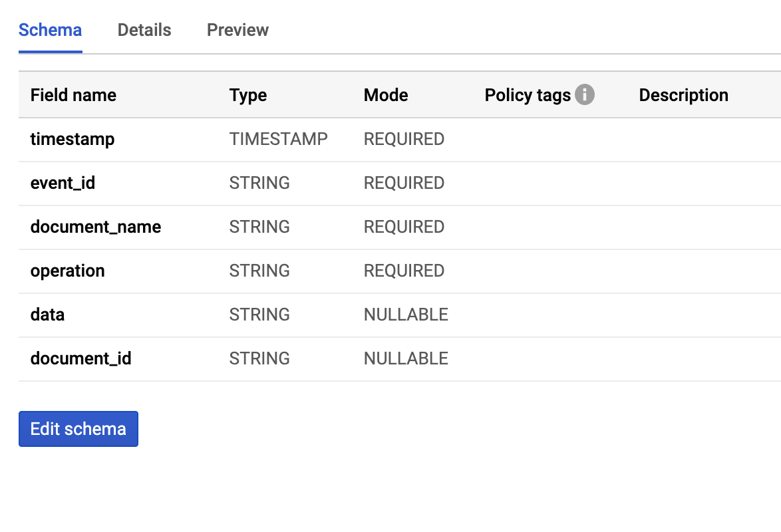Click the Field name column header
Image resolution: width=781 pixels, height=532 pixels.
pos(73,94)
